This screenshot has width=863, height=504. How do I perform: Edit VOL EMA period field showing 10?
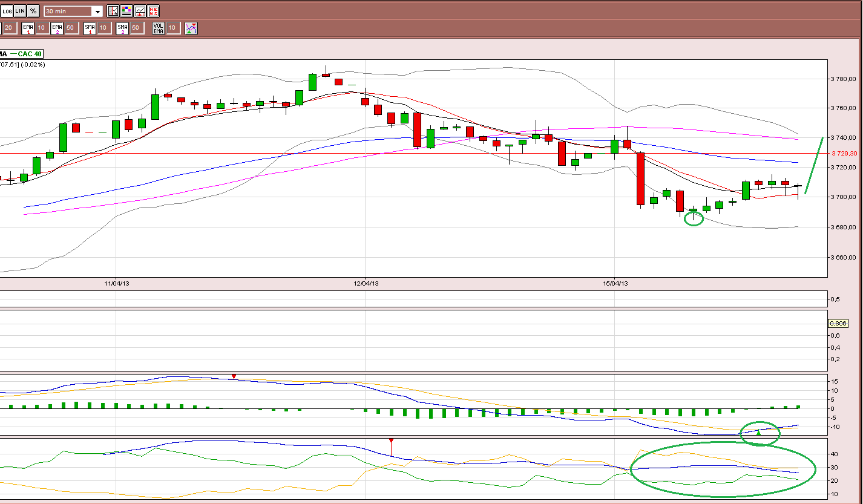[172, 28]
